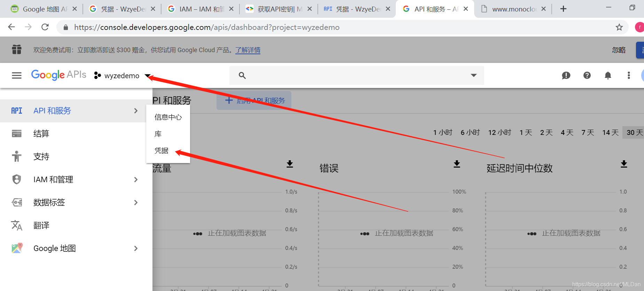Focus the console search field
The height and width of the screenshot is (291, 644).
coord(357,75)
